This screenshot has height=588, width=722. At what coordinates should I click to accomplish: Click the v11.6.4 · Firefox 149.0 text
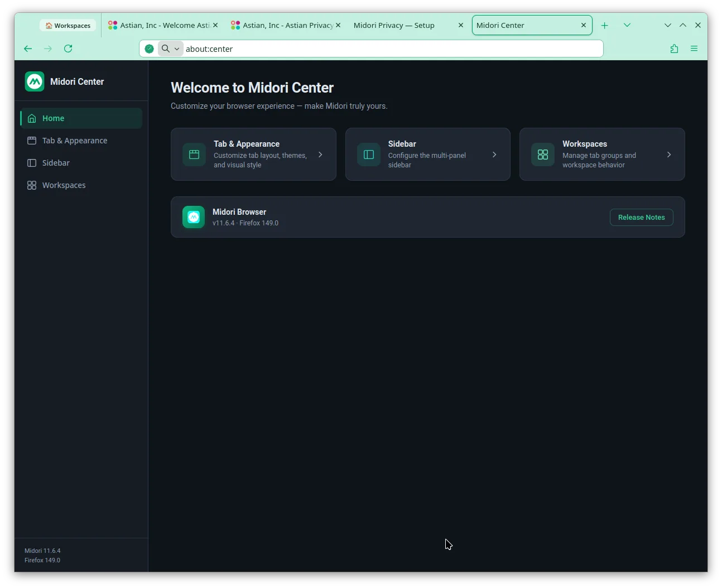click(246, 223)
